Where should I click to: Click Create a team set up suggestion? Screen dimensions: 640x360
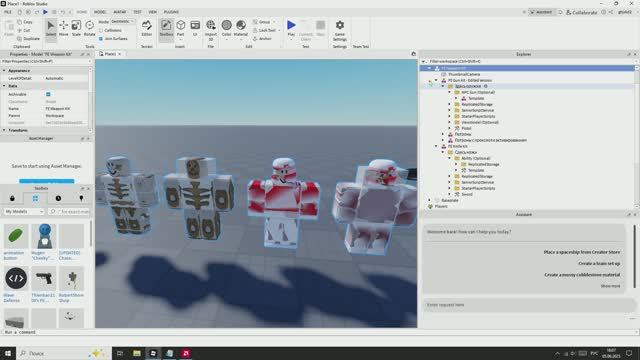point(599,264)
